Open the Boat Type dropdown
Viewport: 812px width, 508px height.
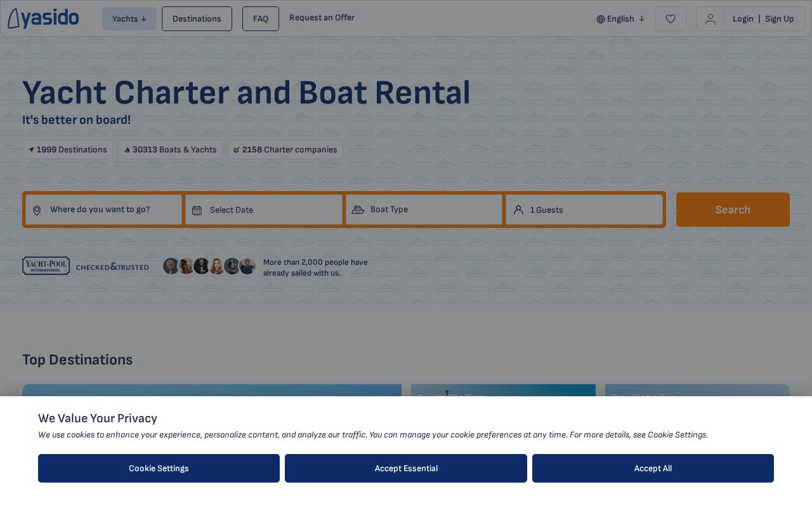coord(424,210)
